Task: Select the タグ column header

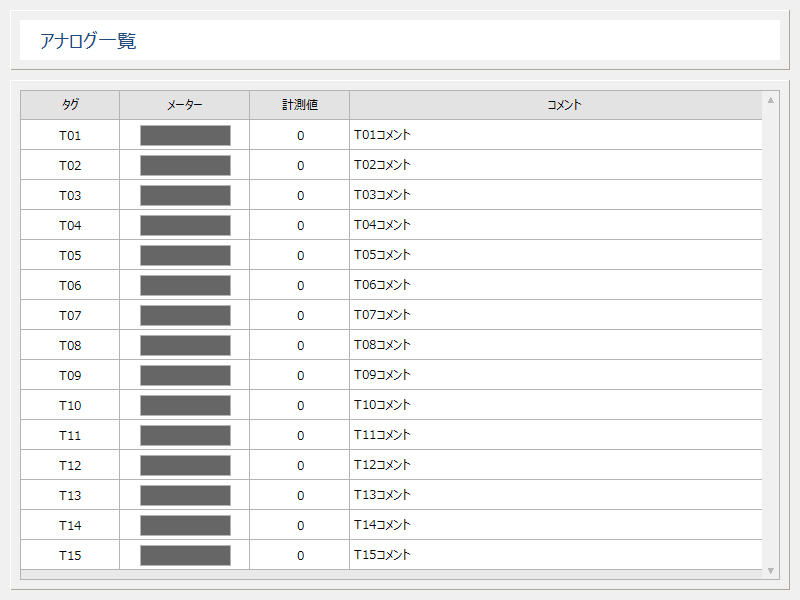Action: click(x=70, y=105)
